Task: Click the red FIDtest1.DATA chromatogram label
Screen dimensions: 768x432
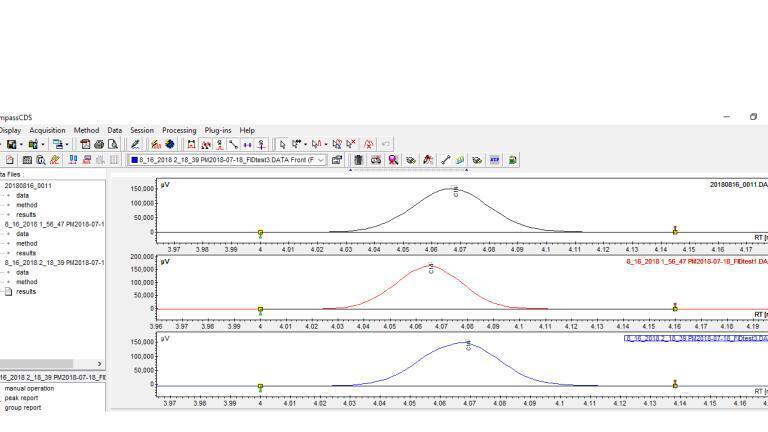Action: click(696, 262)
